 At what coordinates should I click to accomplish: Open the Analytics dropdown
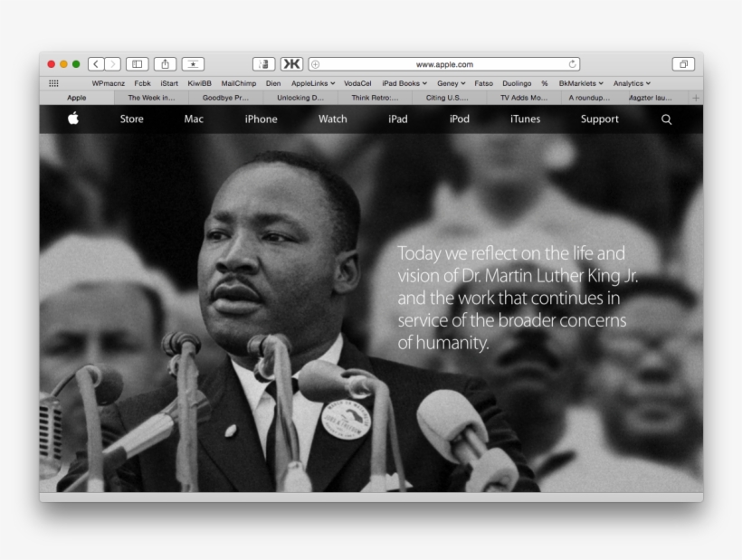coord(631,81)
